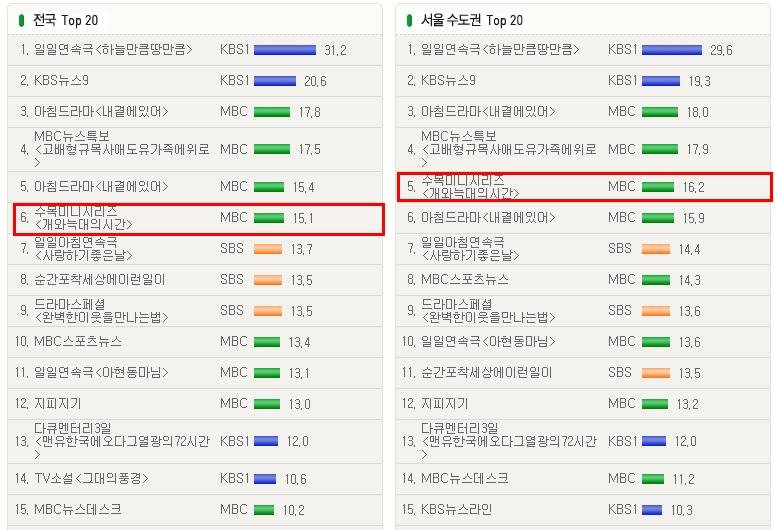775x530 pixels.
Task: Click the 17.8 rating value
Action: 309,112
